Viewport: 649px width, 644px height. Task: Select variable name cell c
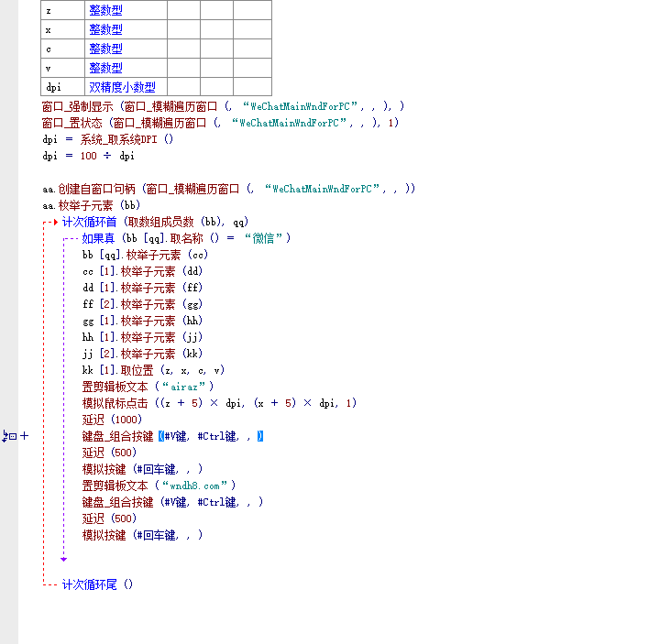63,49
